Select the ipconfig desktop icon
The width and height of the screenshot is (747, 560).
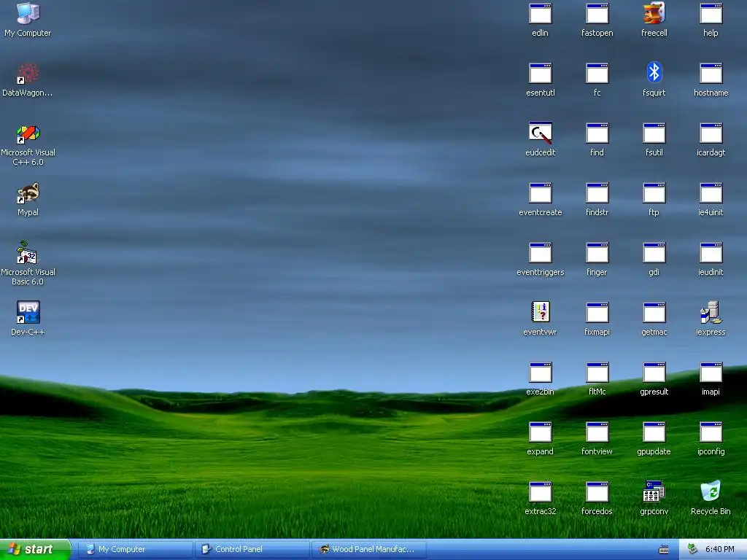point(711,432)
